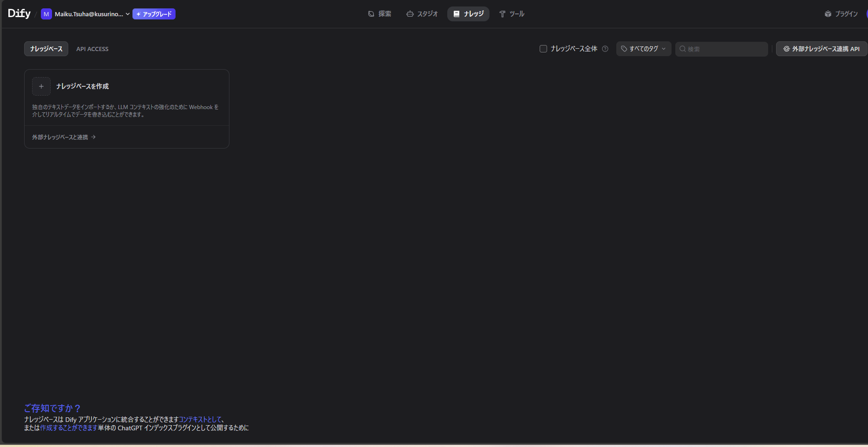This screenshot has height=447, width=868.
Task: Switch to the API ACCESS tab
Action: tap(92, 49)
